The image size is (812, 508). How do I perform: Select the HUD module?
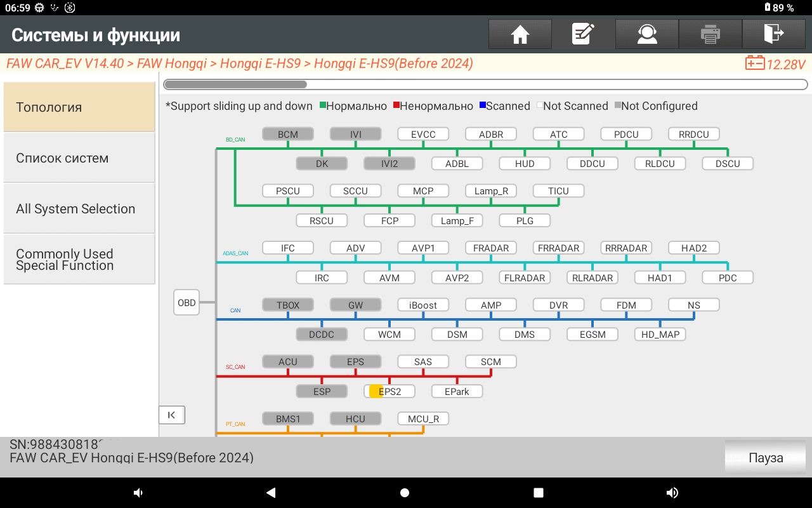coord(525,163)
